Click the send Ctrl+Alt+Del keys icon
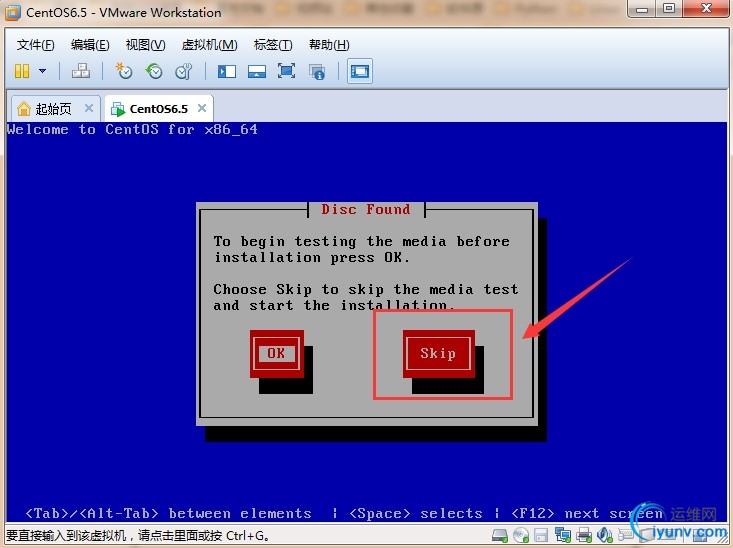 81,71
